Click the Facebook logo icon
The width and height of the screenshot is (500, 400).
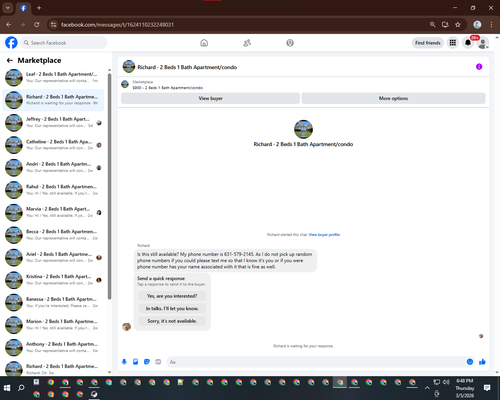point(11,43)
